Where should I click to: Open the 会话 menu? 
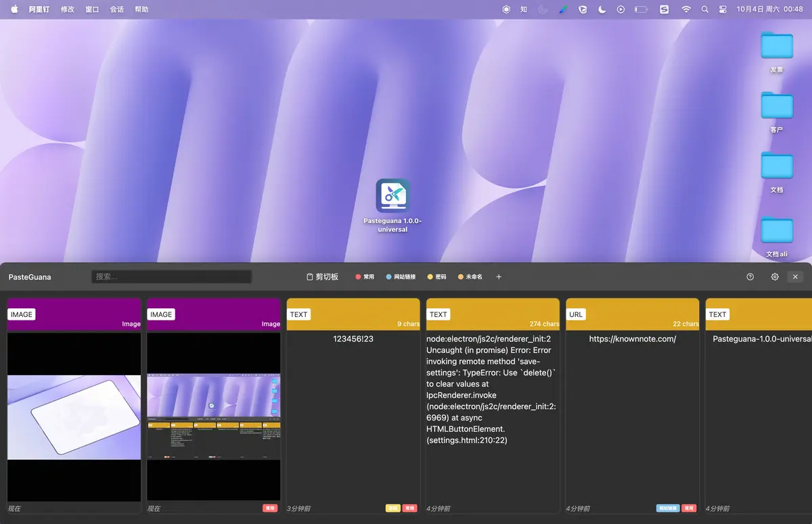pyautogui.click(x=117, y=9)
